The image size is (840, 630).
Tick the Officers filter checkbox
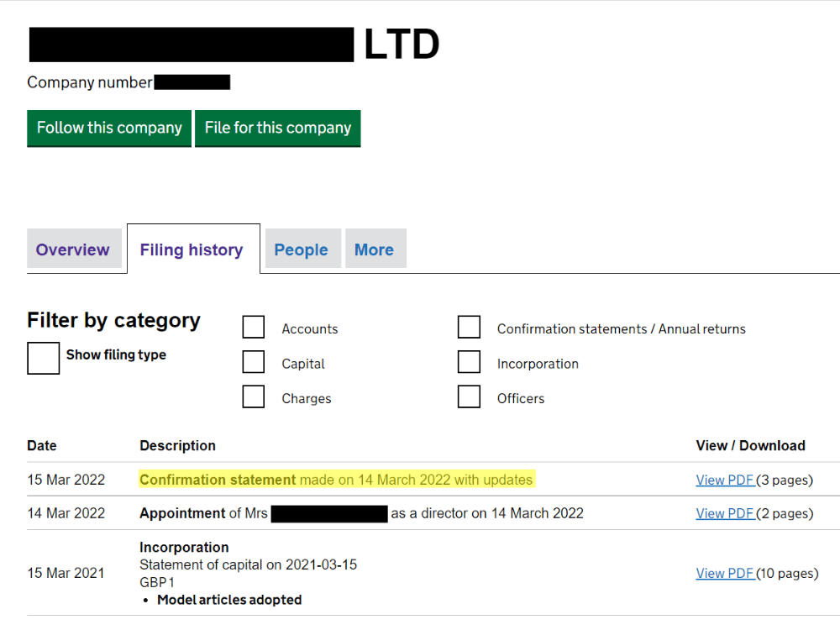pyautogui.click(x=470, y=396)
